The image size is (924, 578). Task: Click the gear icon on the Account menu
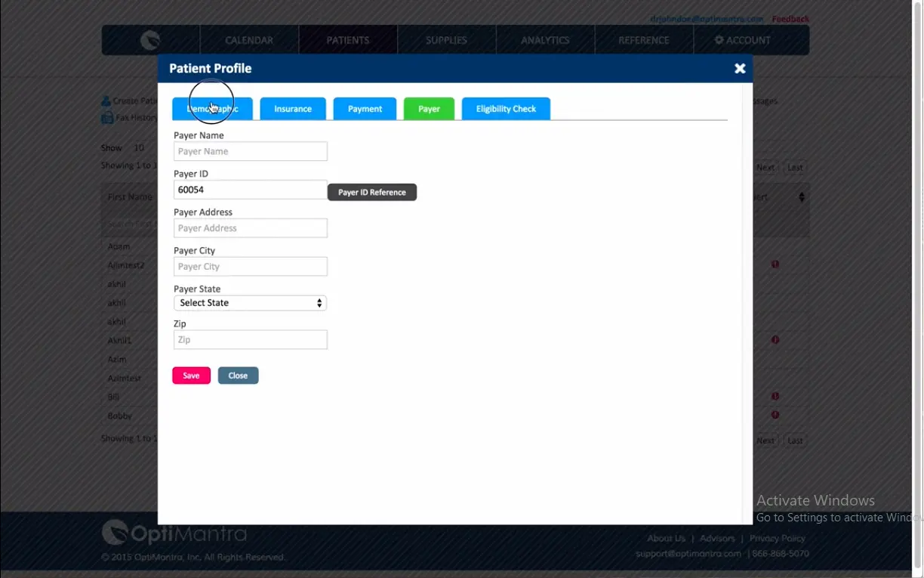(x=719, y=40)
